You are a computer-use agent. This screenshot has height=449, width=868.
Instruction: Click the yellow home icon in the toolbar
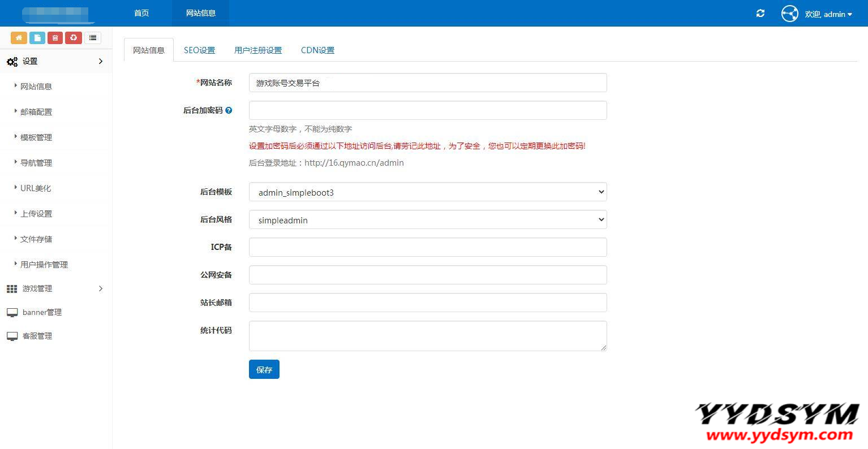[x=19, y=37]
